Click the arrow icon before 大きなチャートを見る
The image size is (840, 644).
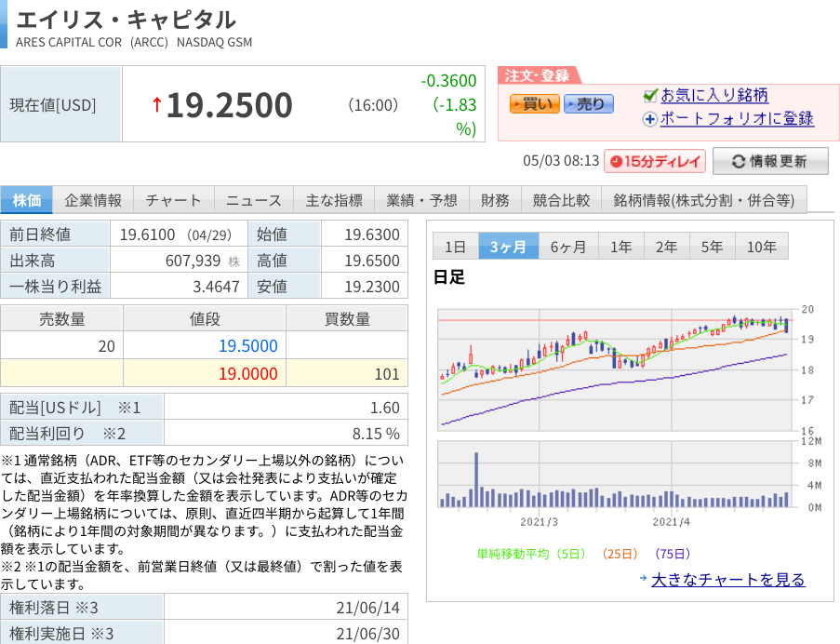[x=644, y=578]
